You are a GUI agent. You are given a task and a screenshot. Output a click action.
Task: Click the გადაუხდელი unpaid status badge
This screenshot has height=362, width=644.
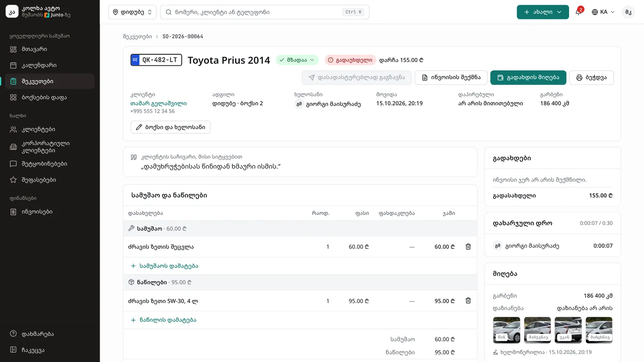point(350,60)
